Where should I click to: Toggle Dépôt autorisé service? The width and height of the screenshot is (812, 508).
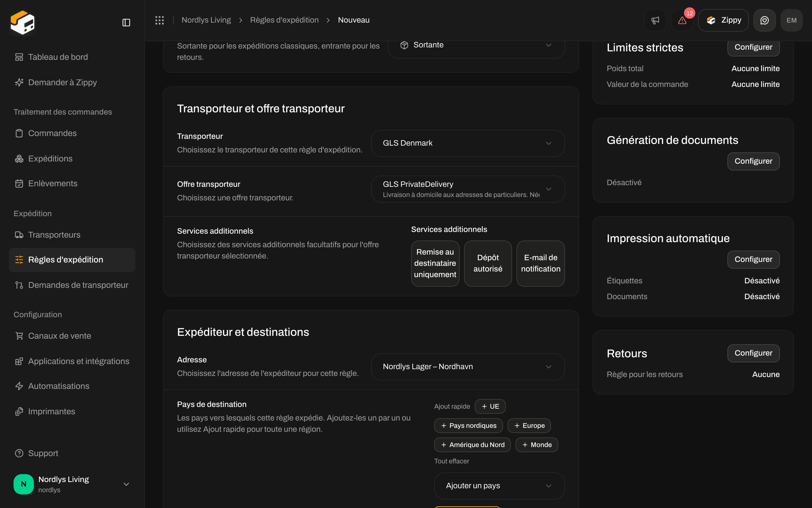pos(488,263)
